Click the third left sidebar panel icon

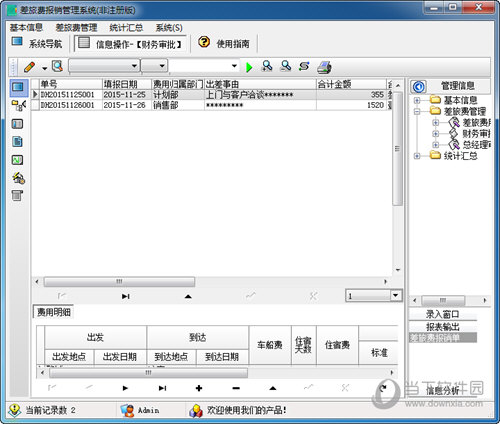click(x=17, y=124)
